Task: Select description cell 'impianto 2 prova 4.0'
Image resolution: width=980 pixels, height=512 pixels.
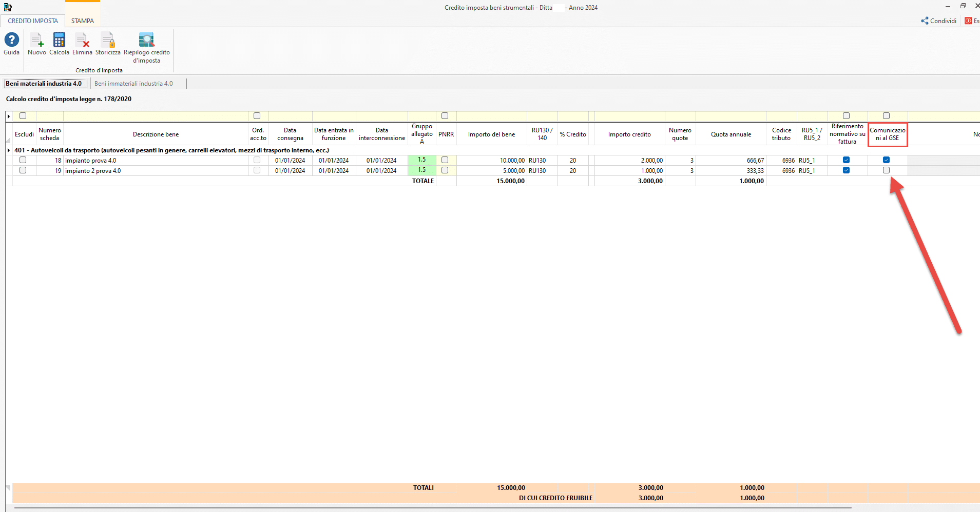Action: coord(156,171)
